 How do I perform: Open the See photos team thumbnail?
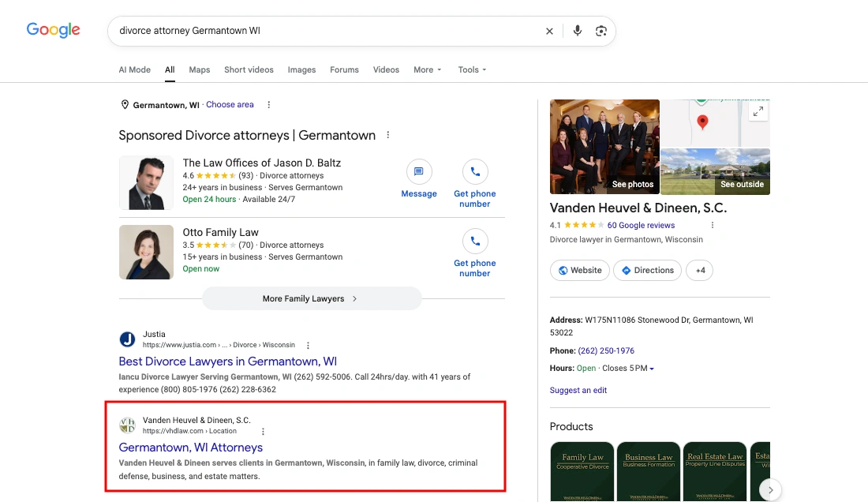(604, 147)
